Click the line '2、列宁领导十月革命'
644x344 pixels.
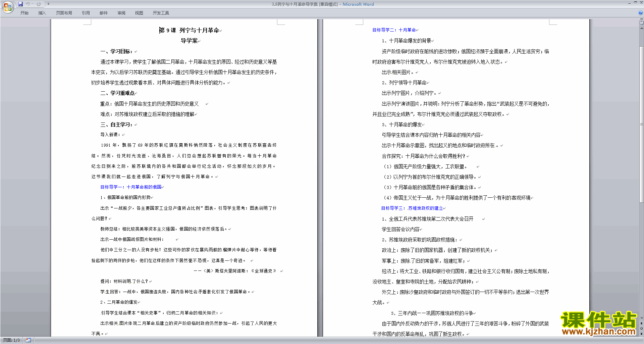point(404,83)
